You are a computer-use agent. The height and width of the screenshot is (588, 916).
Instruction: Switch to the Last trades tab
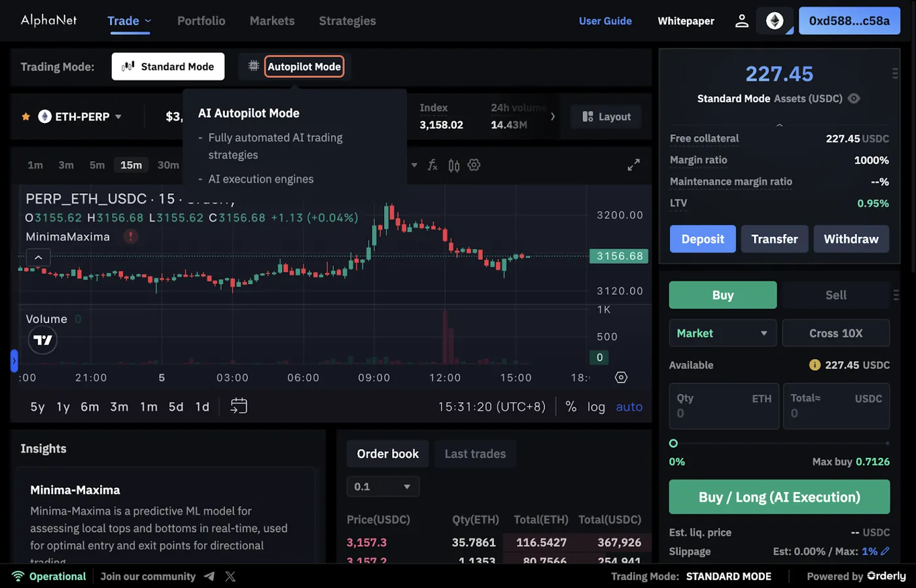click(476, 454)
